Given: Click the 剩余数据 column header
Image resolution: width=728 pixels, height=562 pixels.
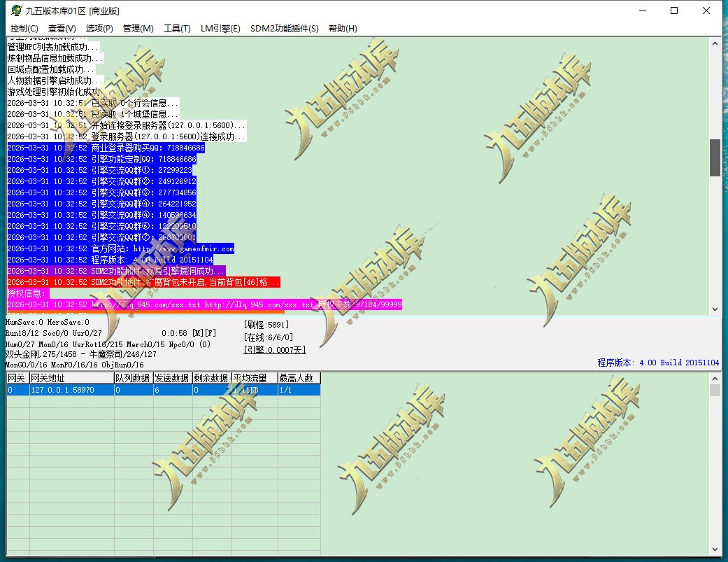Looking at the screenshot, I should coord(212,378).
